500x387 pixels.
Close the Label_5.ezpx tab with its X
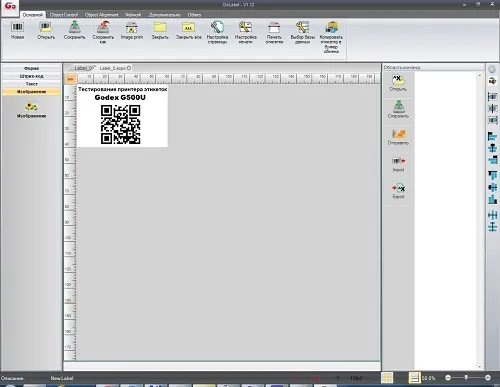tap(129, 68)
